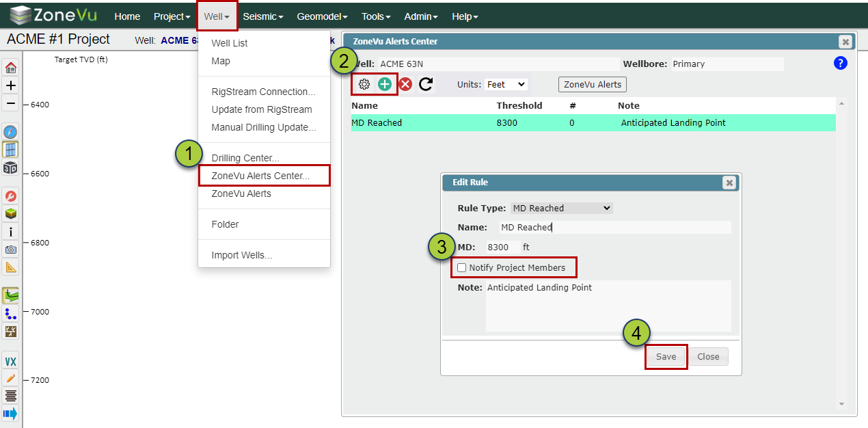Choose Manual Drilling Update...
The height and width of the screenshot is (428, 868).
pyautogui.click(x=264, y=127)
